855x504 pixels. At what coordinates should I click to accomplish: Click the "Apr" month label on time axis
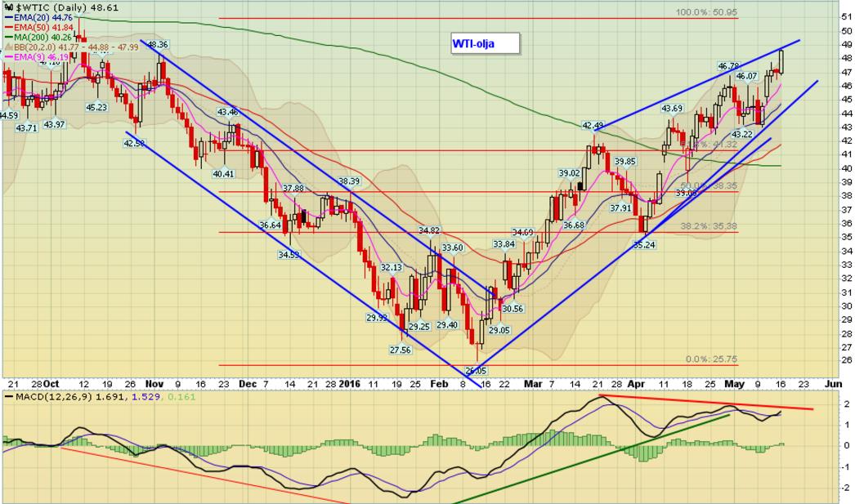click(x=636, y=384)
